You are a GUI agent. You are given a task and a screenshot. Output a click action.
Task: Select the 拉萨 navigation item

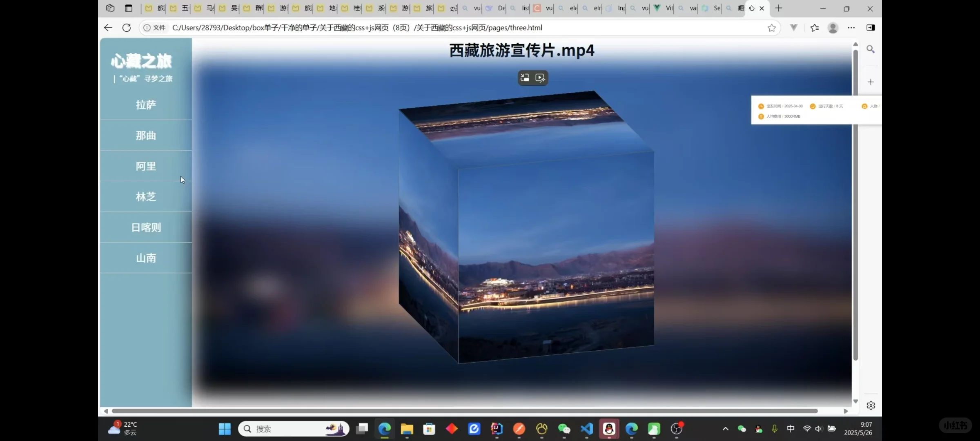[145, 105]
